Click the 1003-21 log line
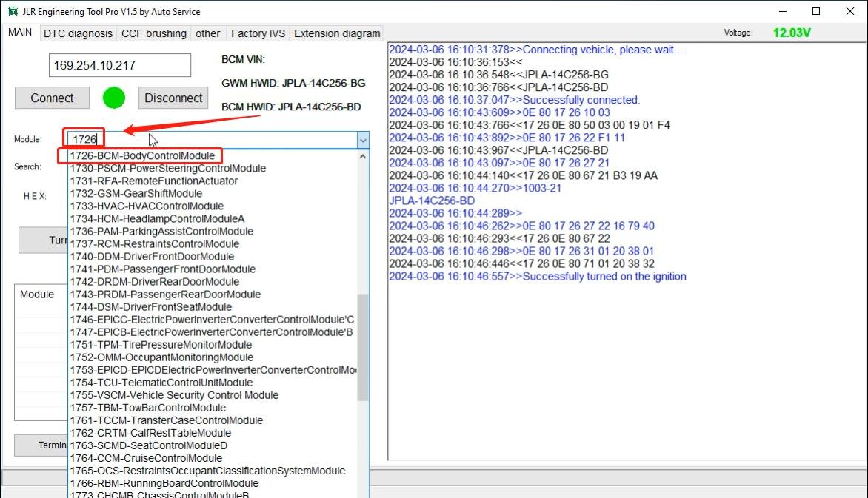Viewport: 868px width, 498px height. 475,188
